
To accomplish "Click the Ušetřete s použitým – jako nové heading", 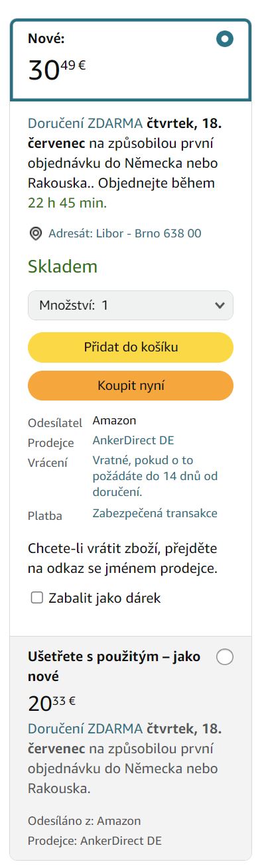I will (x=117, y=667).
